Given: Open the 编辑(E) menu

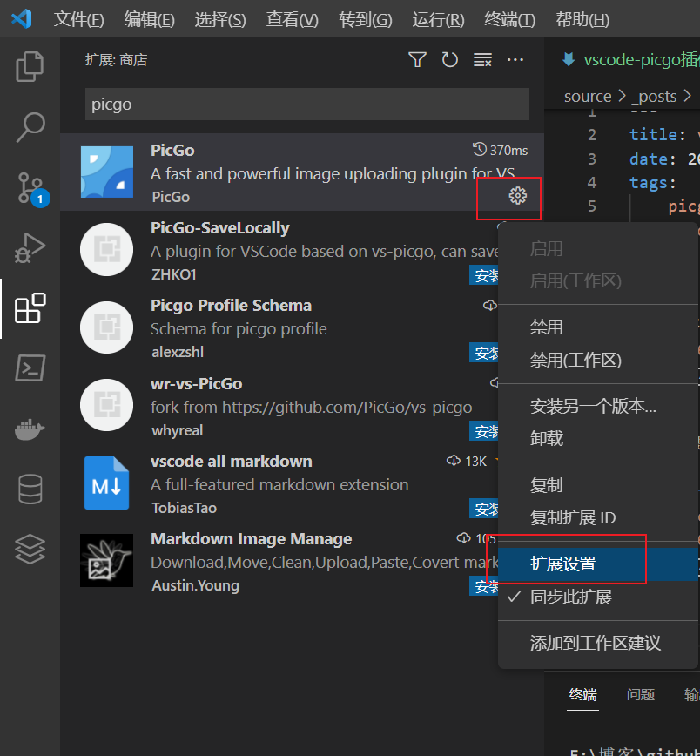Looking at the screenshot, I should coord(150,20).
